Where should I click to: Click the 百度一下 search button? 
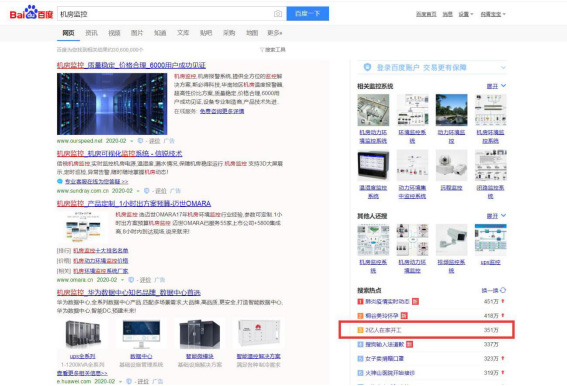tap(308, 13)
